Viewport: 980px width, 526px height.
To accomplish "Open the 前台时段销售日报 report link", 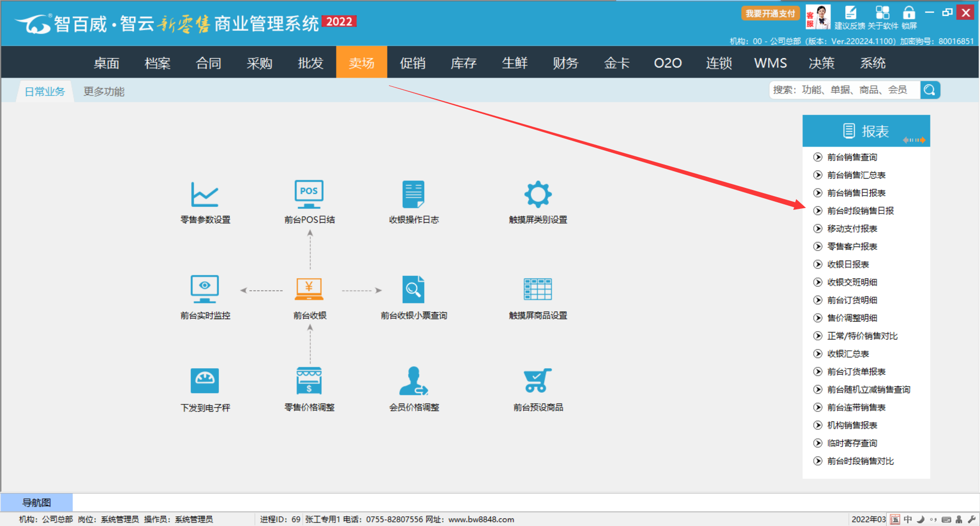I will [x=860, y=211].
